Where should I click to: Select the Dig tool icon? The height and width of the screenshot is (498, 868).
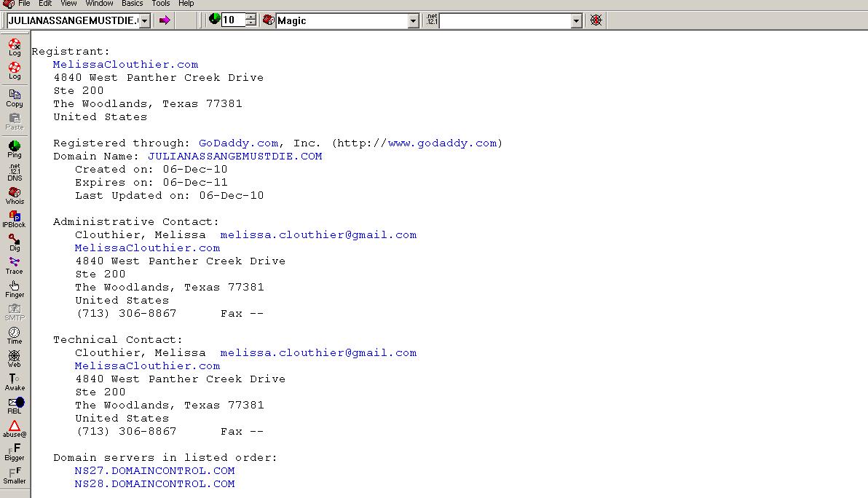point(15,242)
